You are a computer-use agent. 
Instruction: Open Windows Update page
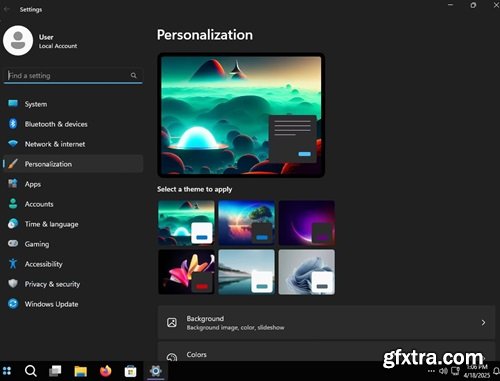[73, 304]
